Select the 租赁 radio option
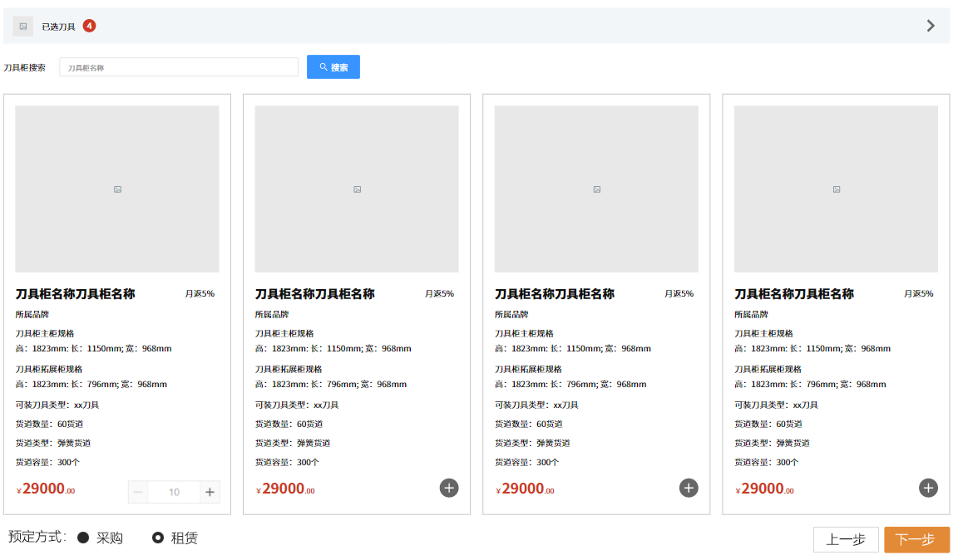Image resolution: width=958 pixels, height=560 pixels. click(158, 538)
